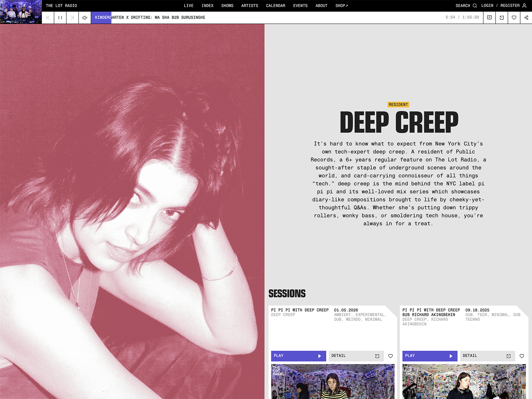The width and height of the screenshot is (532, 399).
Task: Go to the Shows menu
Action: point(227,6)
